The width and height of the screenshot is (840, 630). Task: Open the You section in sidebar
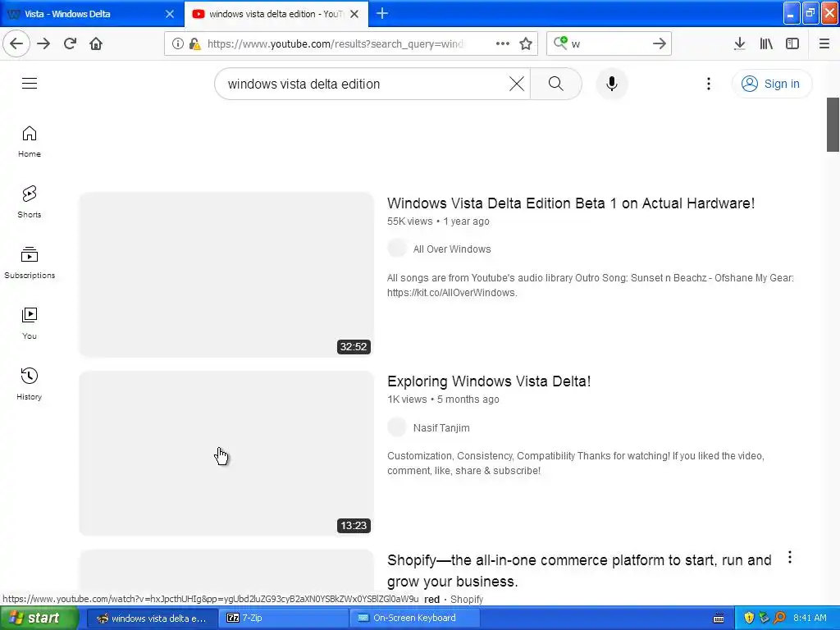(x=30, y=323)
